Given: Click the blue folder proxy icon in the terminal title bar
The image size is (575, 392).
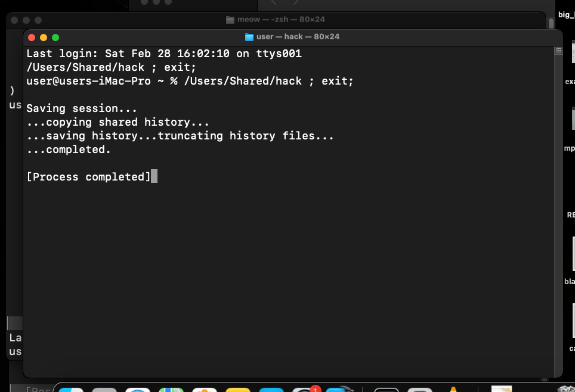Looking at the screenshot, I should coord(249,36).
